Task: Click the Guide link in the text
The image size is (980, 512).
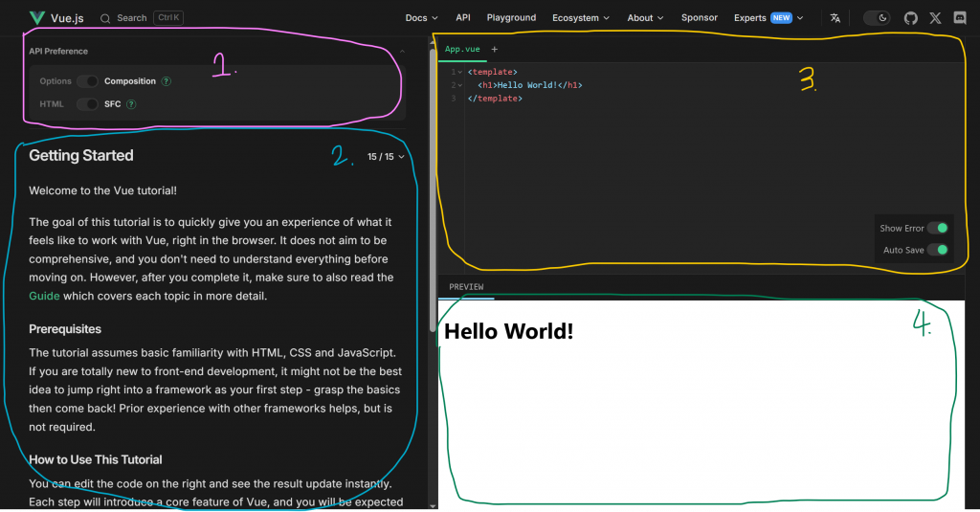Action: pyautogui.click(x=44, y=296)
